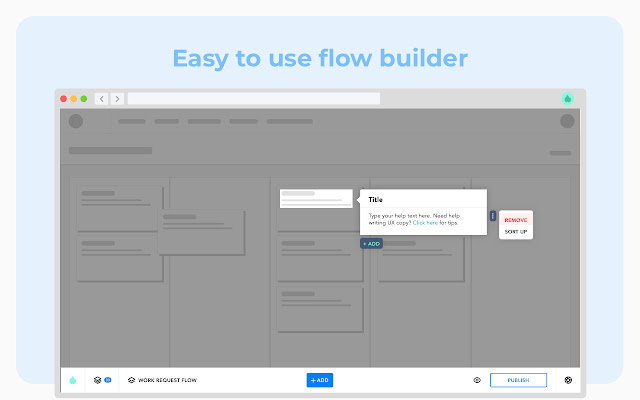Go back with the browser back arrow
The image size is (640, 400).
(102, 99)
